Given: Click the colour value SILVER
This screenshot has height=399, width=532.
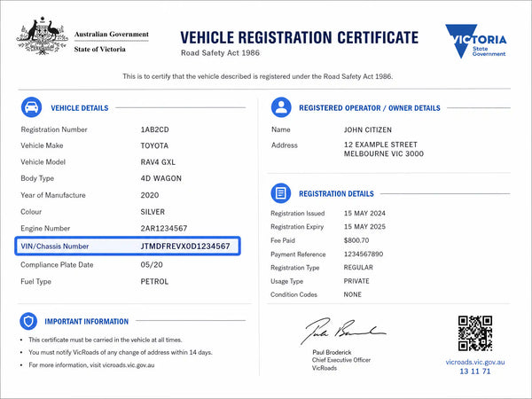Looking at the screenshot, I should click(x=153, y=212).
